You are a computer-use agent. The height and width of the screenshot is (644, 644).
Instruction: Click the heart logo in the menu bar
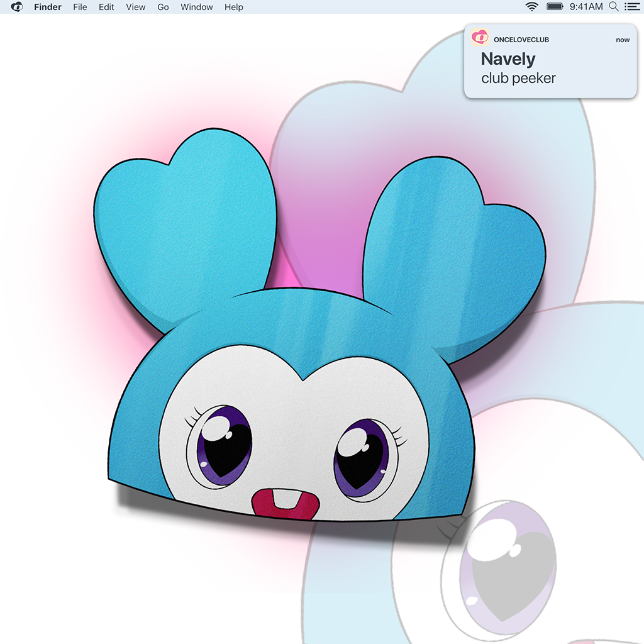click(17, 7)
